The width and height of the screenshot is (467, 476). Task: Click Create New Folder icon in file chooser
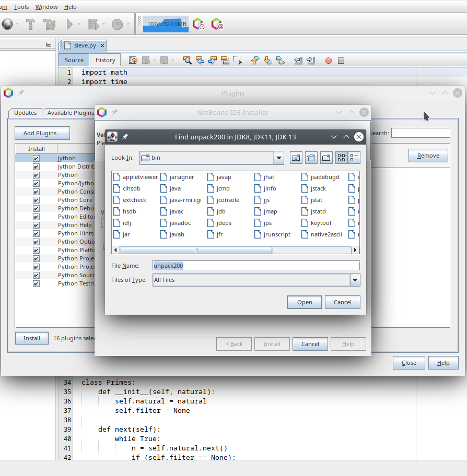[x=326, y=158]
